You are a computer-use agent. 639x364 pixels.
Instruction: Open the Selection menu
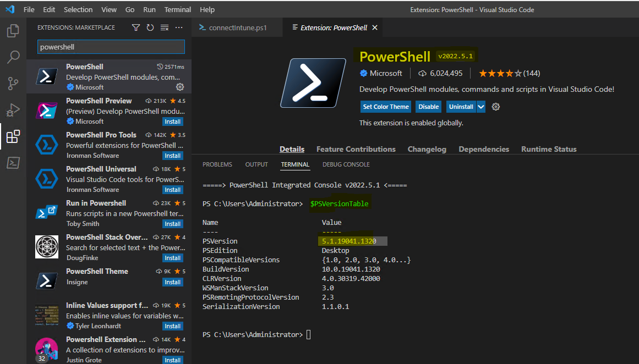pyautogui.click(x=78, y=9)
